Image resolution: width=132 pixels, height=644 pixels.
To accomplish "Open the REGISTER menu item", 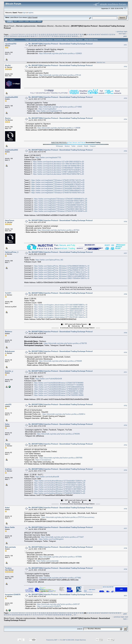I will tap(33, 21).
